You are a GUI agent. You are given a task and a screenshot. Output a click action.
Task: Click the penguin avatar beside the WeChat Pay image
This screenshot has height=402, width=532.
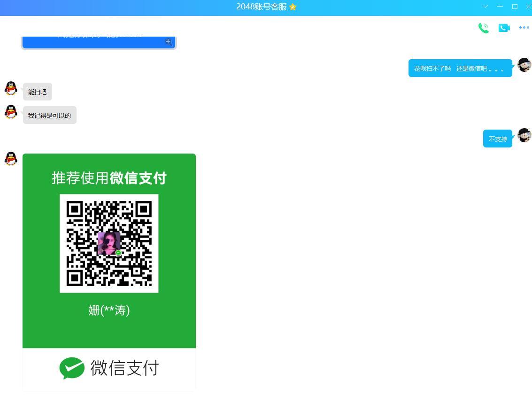[11, 158]
